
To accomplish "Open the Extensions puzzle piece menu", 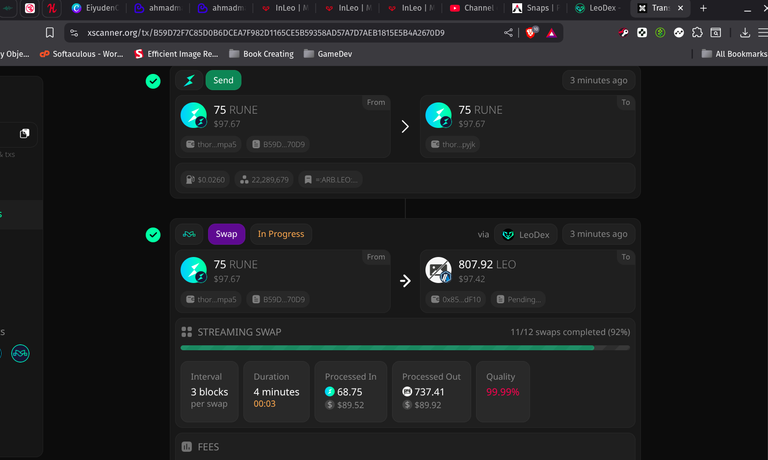I will click(x=697, y=33).
